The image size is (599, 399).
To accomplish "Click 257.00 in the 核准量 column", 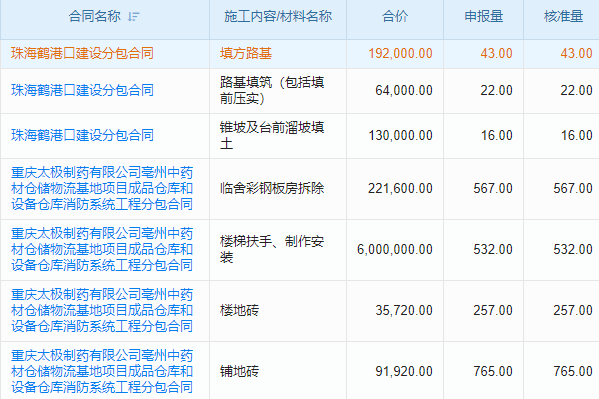I will click(x=573, y=310).
